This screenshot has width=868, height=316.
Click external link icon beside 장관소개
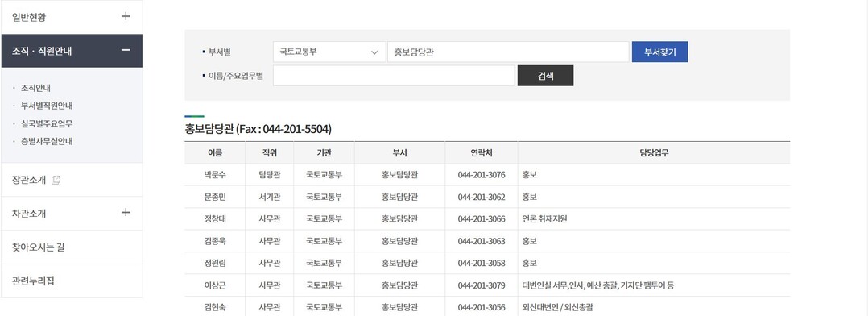coord(56,180)
